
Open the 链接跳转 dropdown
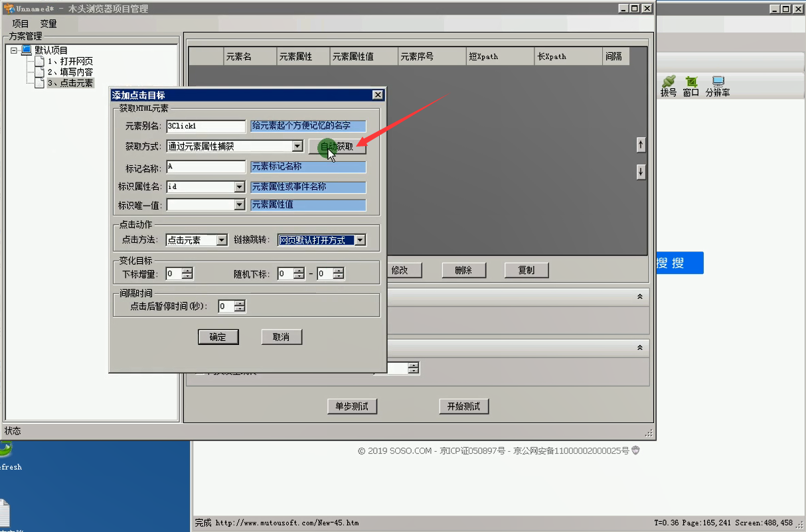pyautogui.click(x=360, y=240)
